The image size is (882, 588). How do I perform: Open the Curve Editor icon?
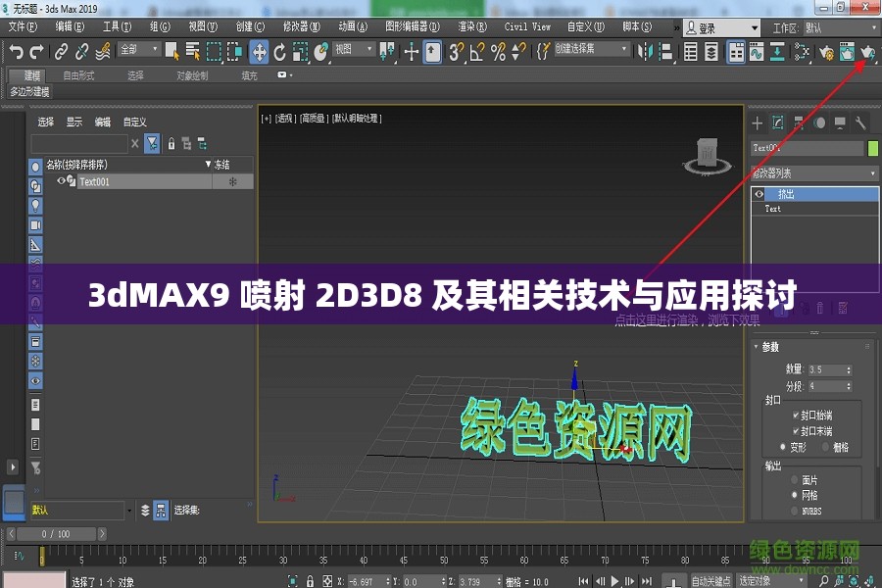(x=757, y=52)
